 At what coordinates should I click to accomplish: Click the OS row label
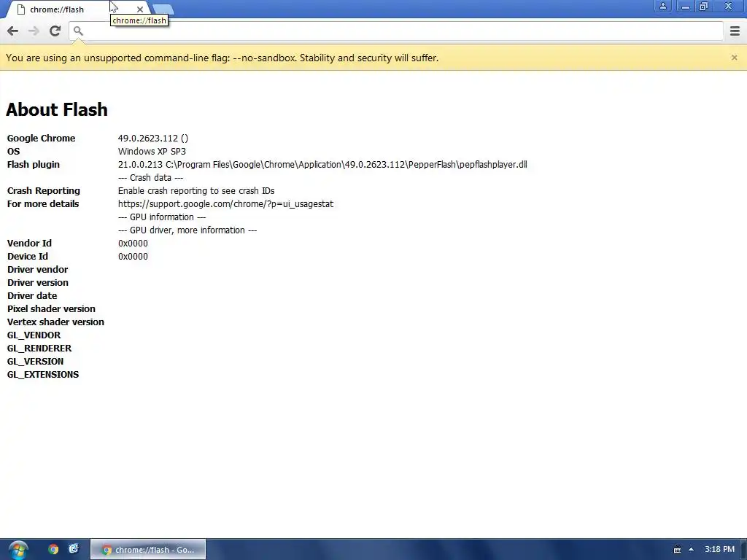(13, 152)
